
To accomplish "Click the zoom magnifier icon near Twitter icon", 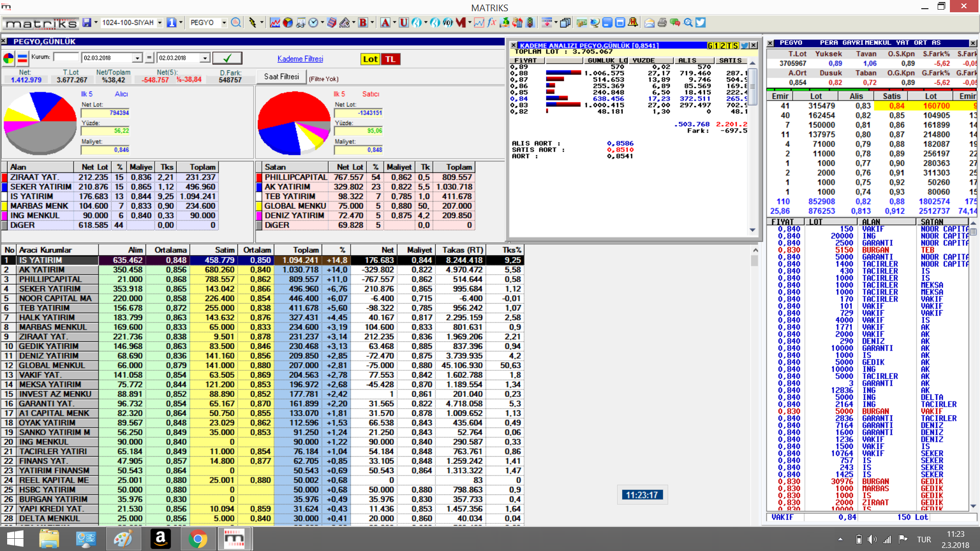I will pyautogui.click(x=688, y=22).
